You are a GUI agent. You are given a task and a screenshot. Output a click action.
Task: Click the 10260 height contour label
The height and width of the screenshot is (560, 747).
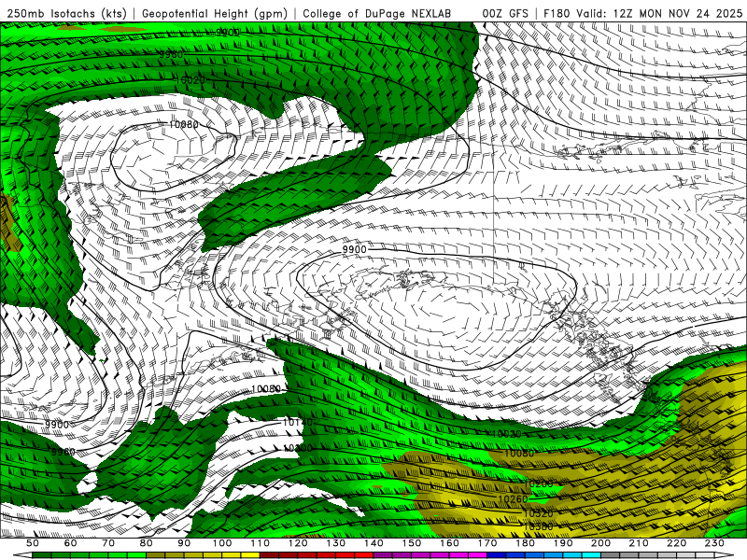tap(513, 499)
